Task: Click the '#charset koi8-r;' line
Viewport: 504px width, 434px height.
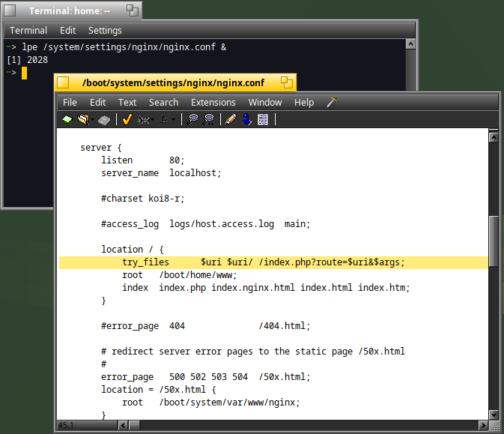Action: point(143,199)
